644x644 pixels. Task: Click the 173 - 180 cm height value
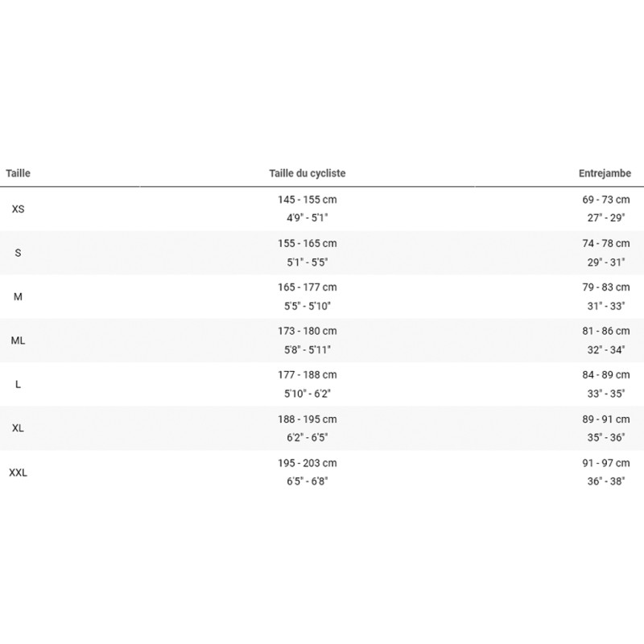tap(308, 331)
